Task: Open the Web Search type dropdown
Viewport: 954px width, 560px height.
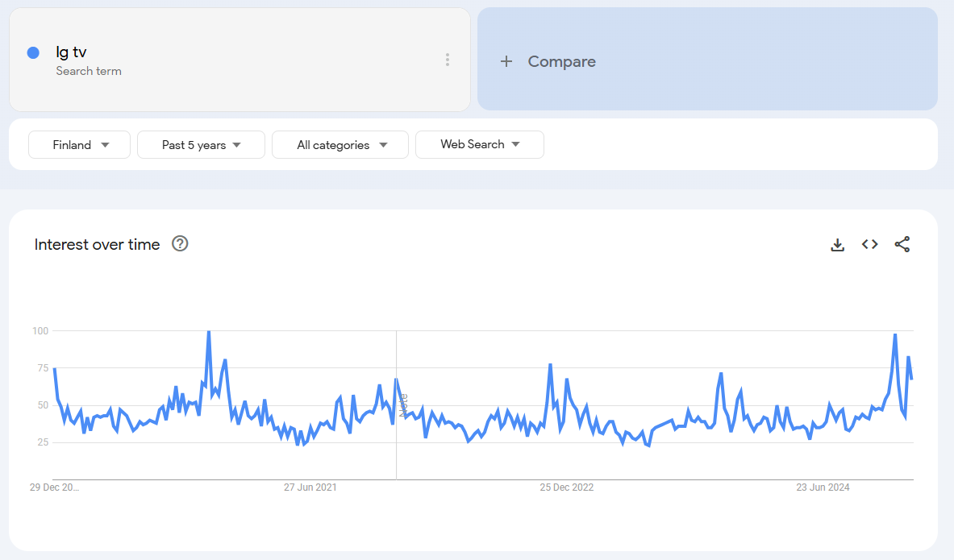Action: (479, 145)
